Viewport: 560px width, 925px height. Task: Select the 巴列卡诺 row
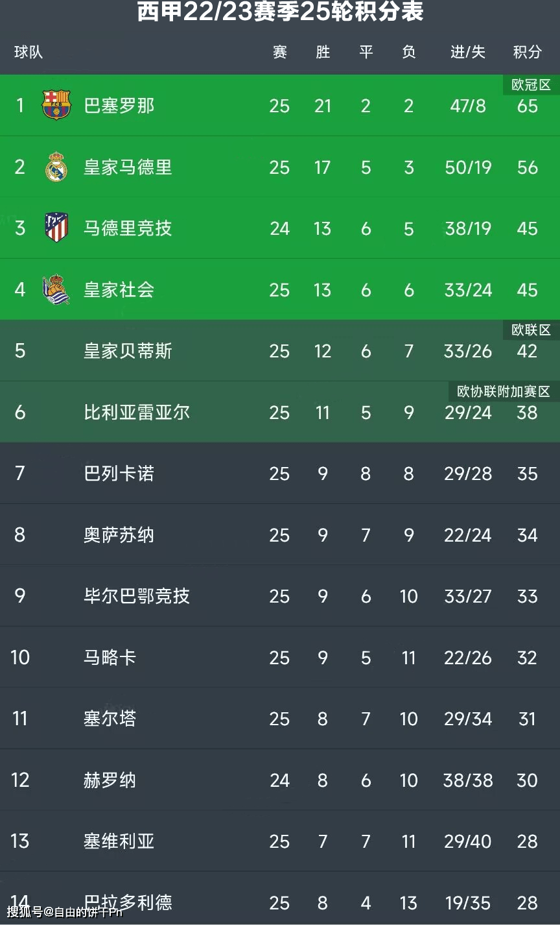pos(280,473)
